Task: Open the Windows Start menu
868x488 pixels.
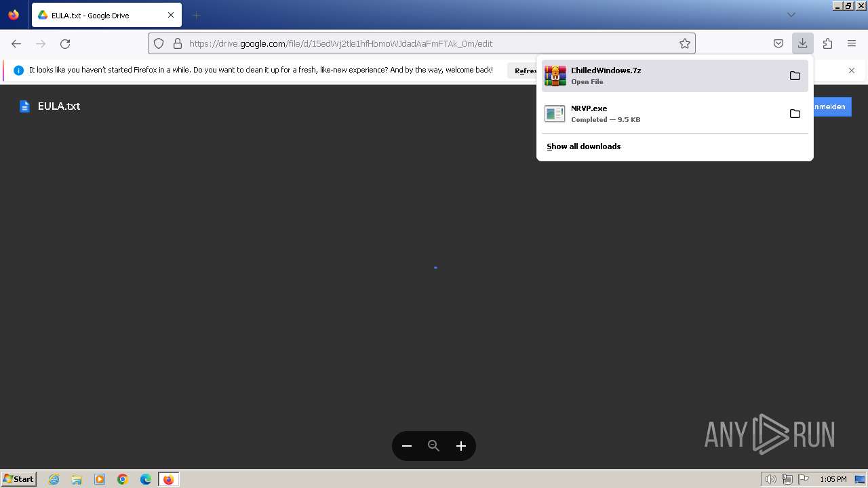Action: 19,479
